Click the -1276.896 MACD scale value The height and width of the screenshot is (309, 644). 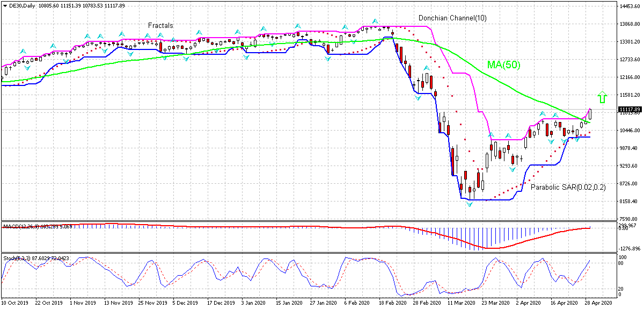[x=630, y=249]
